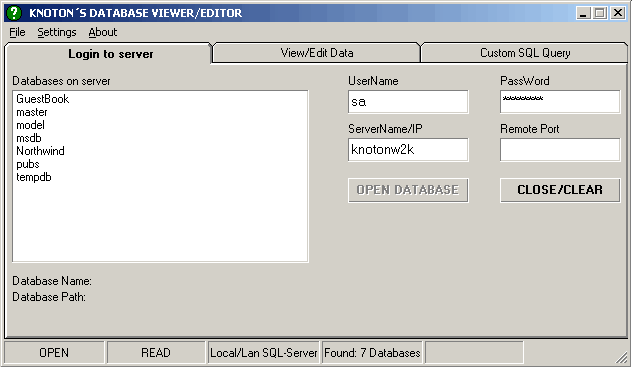This screenshot has height=368, width=632.
Task: Minimize the Database Viewer window
Action: (x=583, y=13)
